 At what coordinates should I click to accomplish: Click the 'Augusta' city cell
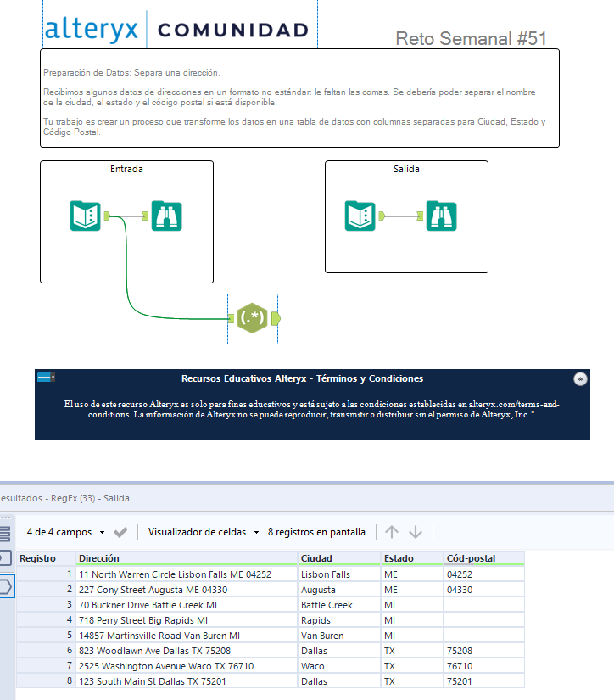coord(339,590)
